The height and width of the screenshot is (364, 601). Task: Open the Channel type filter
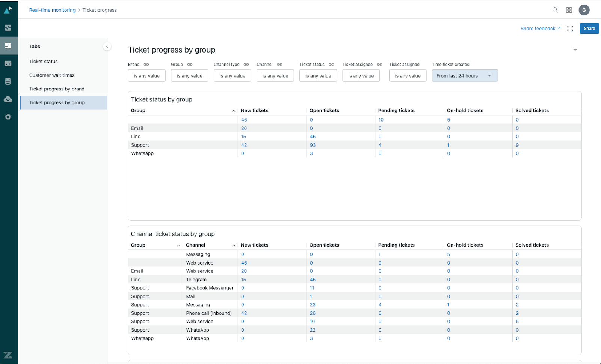pyautogui.click(x=232, y=76)
